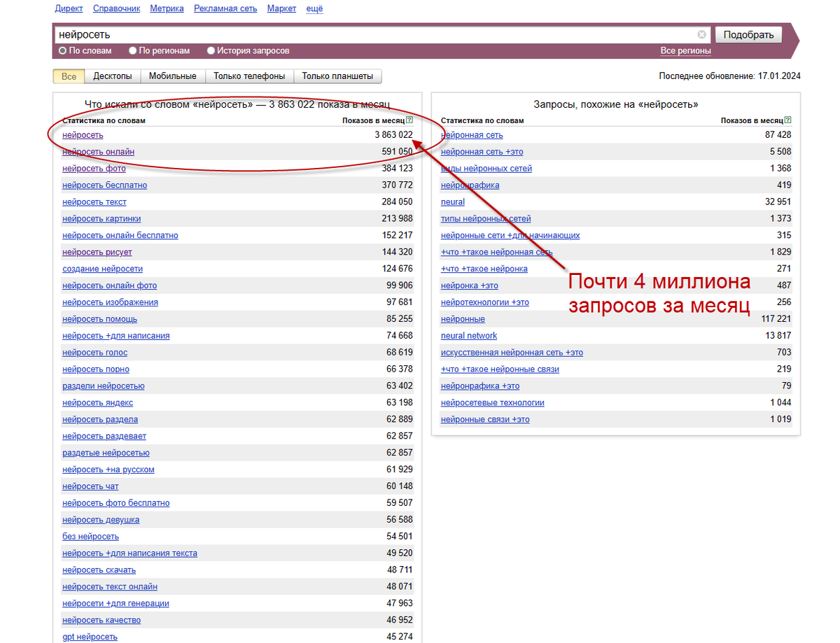Open the '+что +такое нейронные связи' link
840x643 pixels.
pyautogui.click(x=500, y=369)
